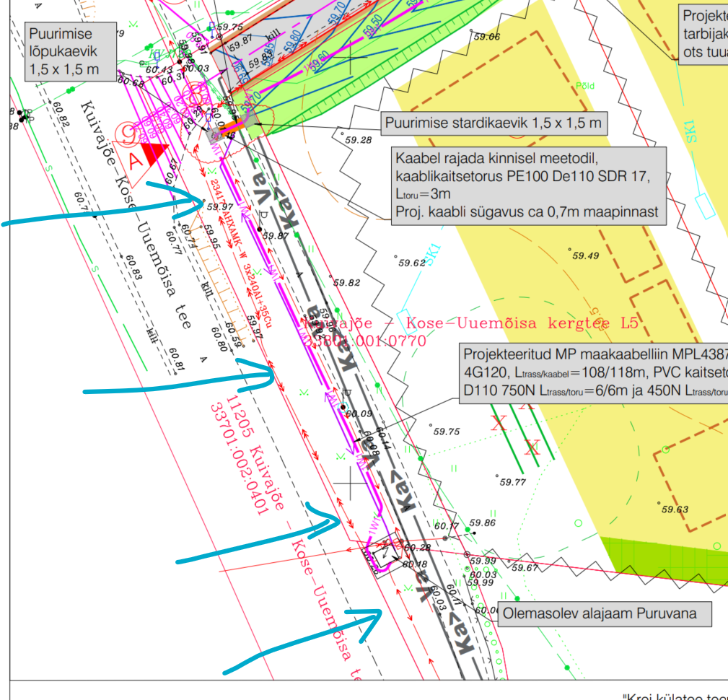Click the black Kuivajõe-Kose-Uuemõisa tee road label
Viewport: 728px width, 700px height.
(x=137, y=216)
